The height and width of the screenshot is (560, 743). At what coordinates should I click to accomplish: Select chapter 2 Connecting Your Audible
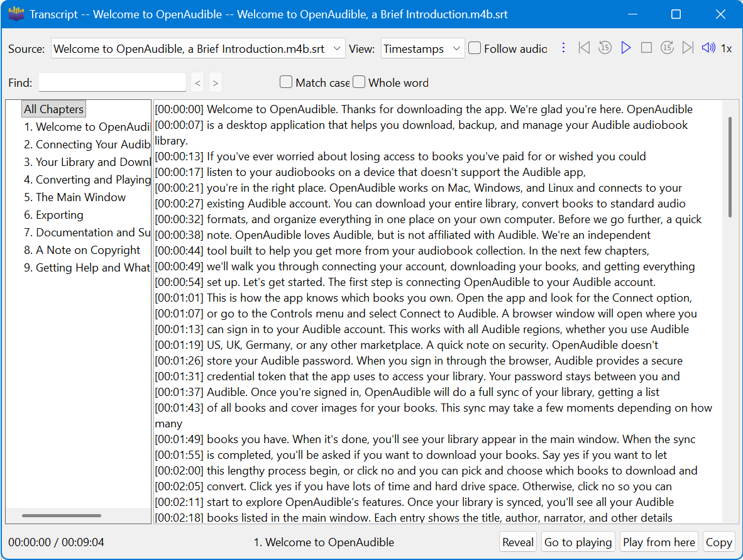pyautogui.click(x=87, y=145)
